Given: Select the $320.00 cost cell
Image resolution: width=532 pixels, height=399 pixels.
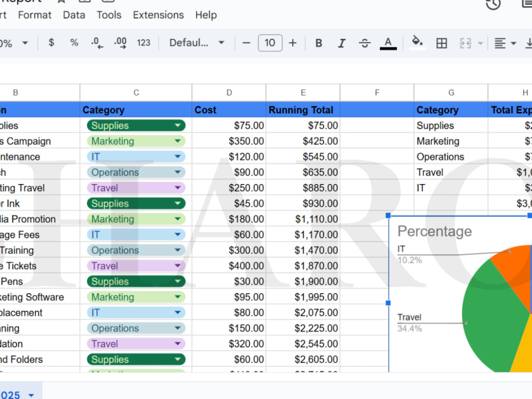Looking at the screenshot, I should [x=229, y=344].
